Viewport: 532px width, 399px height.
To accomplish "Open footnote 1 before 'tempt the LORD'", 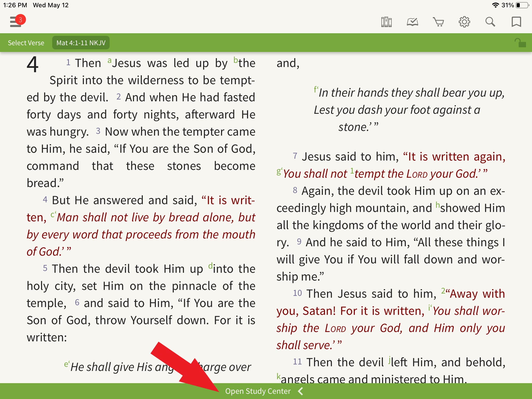I will coord(352,171).
